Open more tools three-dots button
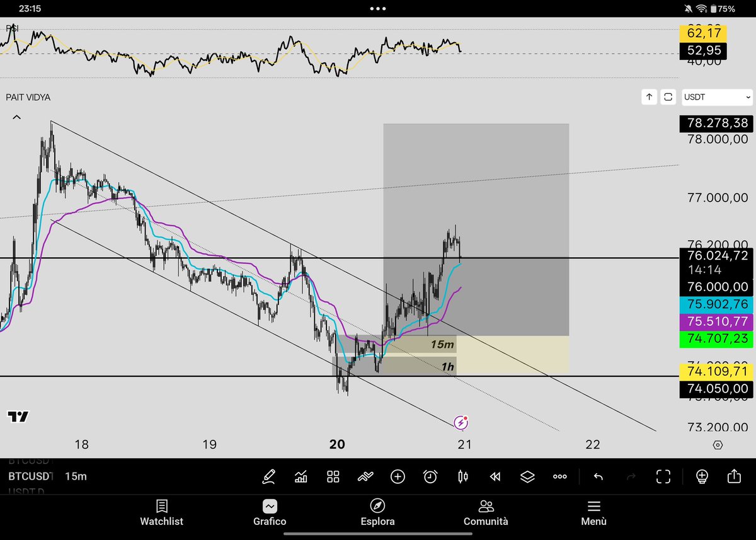The image size is (756, 540). (560, 476)
